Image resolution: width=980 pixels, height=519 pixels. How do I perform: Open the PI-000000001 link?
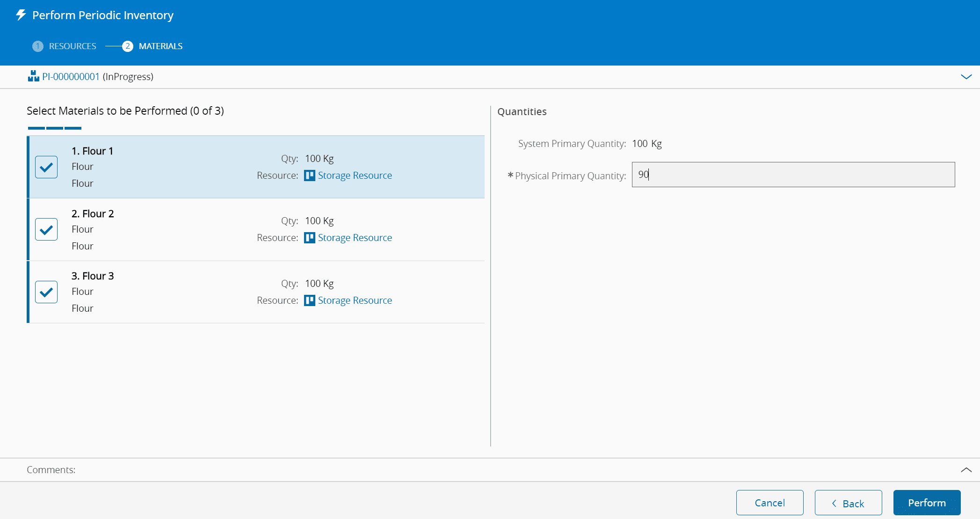click(x=71, y=77)
